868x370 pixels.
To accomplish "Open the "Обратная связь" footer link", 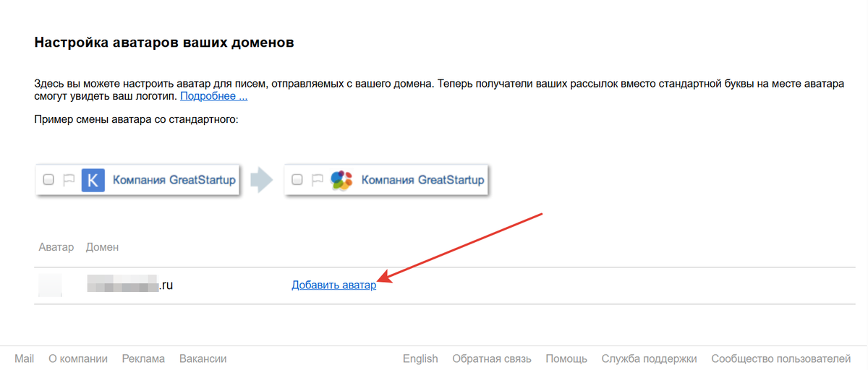I will click(492, 358).
